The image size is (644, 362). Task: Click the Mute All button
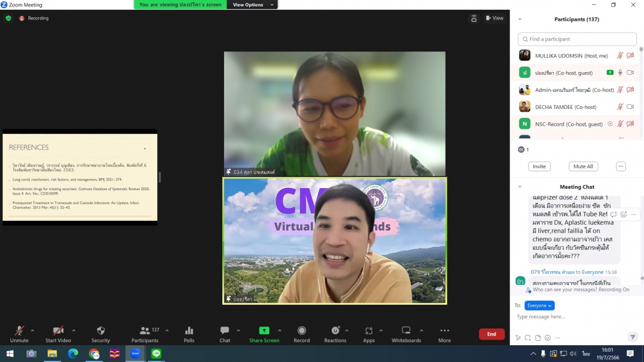583,166
